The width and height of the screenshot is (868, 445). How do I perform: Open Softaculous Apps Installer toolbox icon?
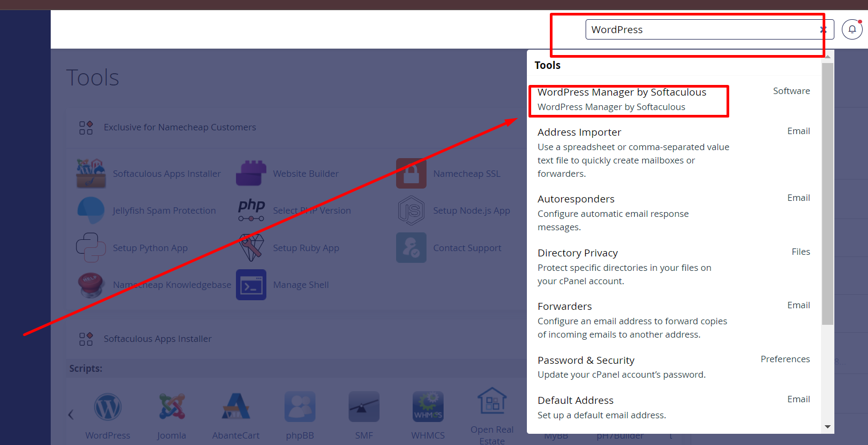91,174
